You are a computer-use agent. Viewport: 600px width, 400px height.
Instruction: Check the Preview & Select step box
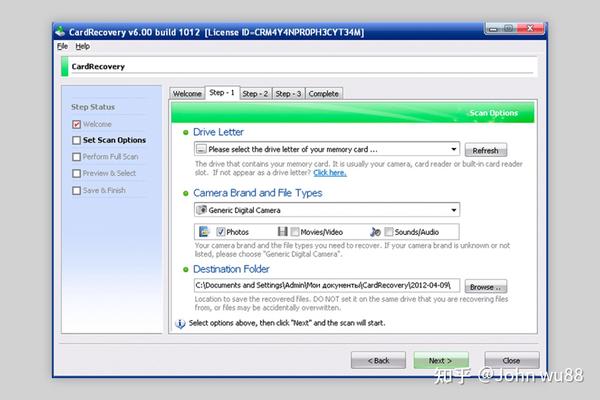point(77,173)
